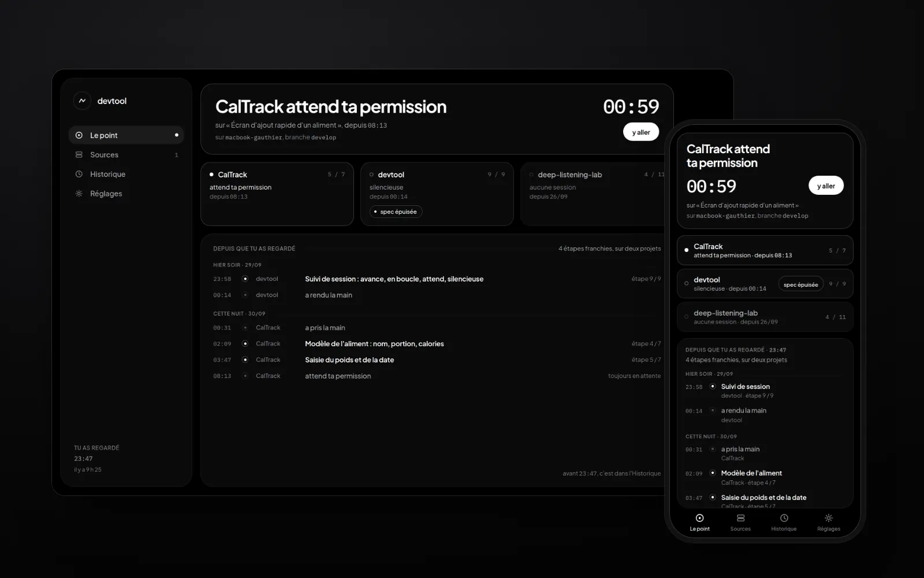This screenshot has width=924, height=578.
Task: Open Le point via its sidebar icon
Action: [x=79, y=135]
